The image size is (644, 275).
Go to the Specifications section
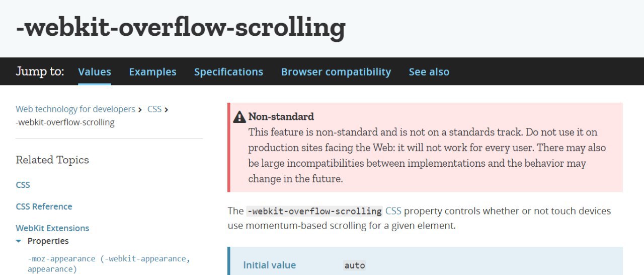(228, 72)
